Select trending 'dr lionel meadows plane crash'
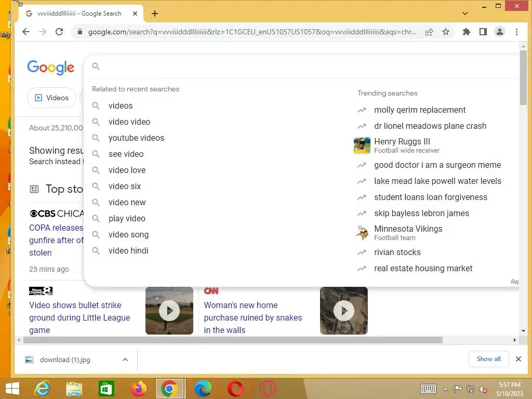 430,126
